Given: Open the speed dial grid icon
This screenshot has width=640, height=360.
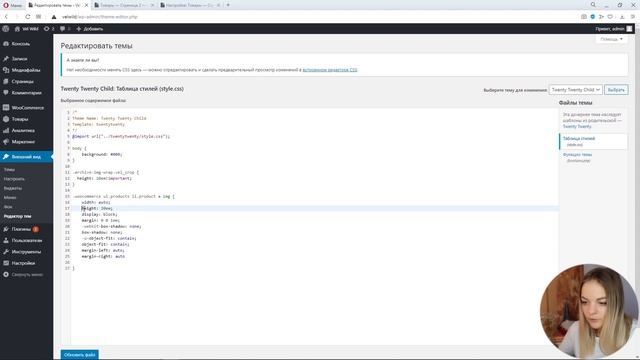Looking at the screenshot, I should coord(38,17).
